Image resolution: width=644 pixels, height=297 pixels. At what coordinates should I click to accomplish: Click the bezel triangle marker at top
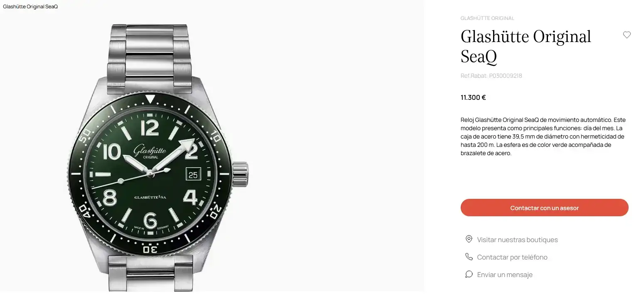150,99
